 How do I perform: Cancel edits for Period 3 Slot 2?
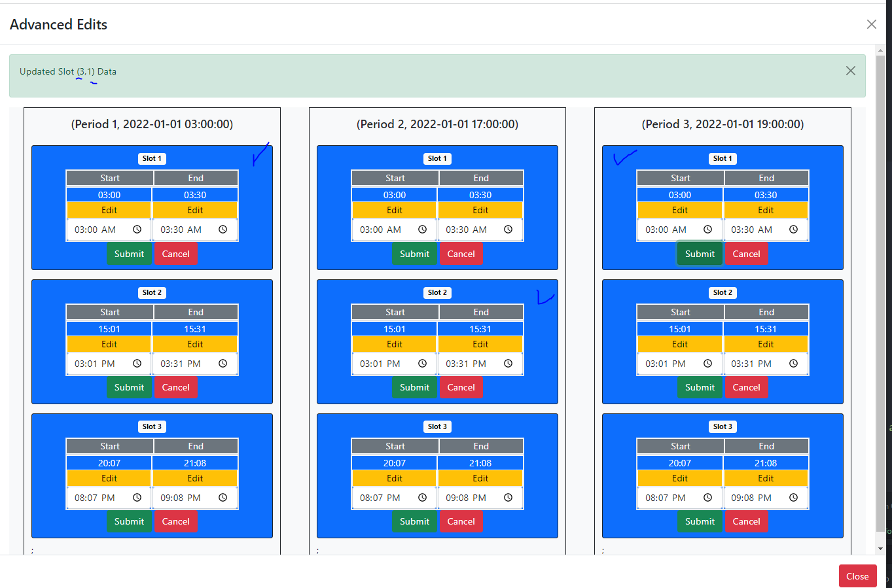(746, 387)
